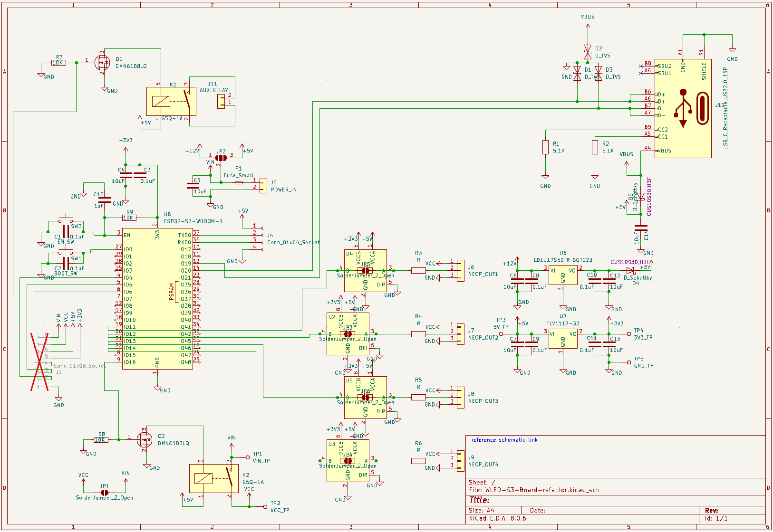Click the 'Id: 1/1' sheet number text
This screenshot has height=532, width=773.
pyautogui.click(x=716, y=518)
